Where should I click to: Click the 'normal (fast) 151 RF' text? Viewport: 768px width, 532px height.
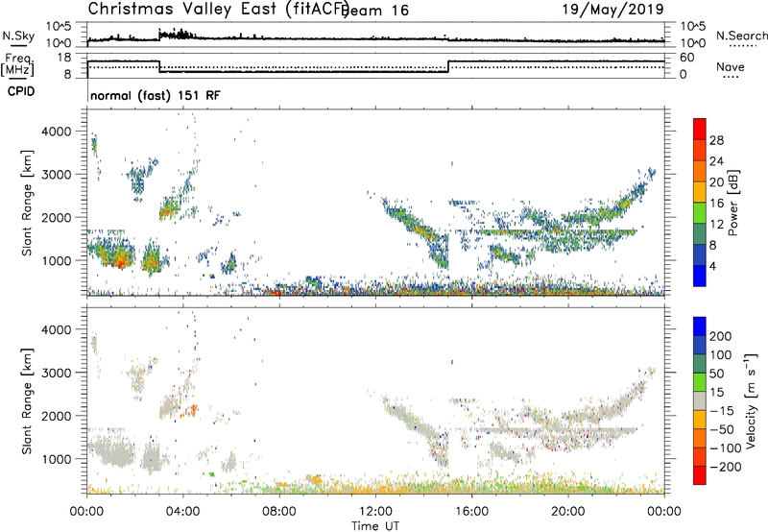coord(156,95)
